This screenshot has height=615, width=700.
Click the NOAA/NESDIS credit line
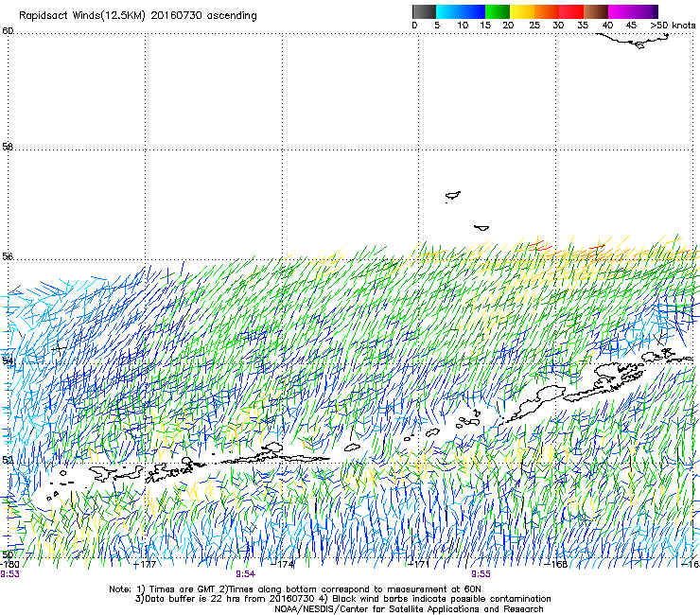409,609
